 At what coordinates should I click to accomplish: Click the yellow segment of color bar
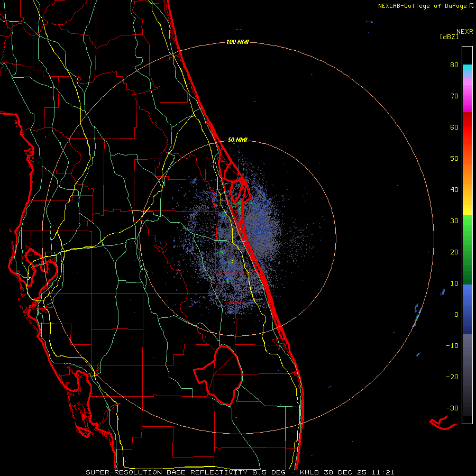click(467, 208)
